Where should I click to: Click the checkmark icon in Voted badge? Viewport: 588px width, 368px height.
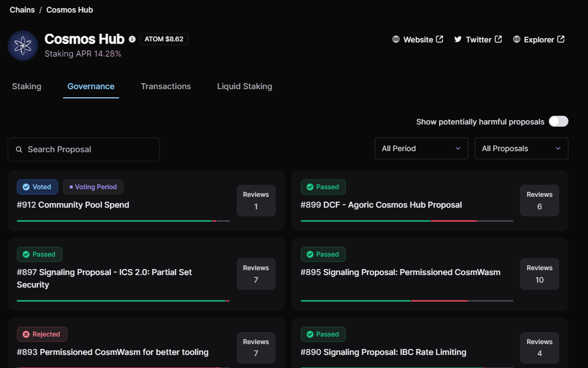coord(26,187)
